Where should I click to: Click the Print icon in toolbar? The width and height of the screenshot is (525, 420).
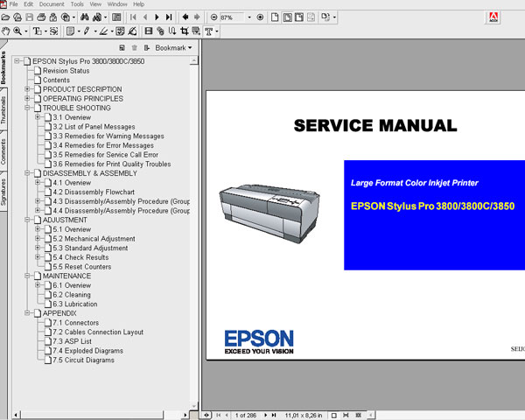[x=41, y=17]
